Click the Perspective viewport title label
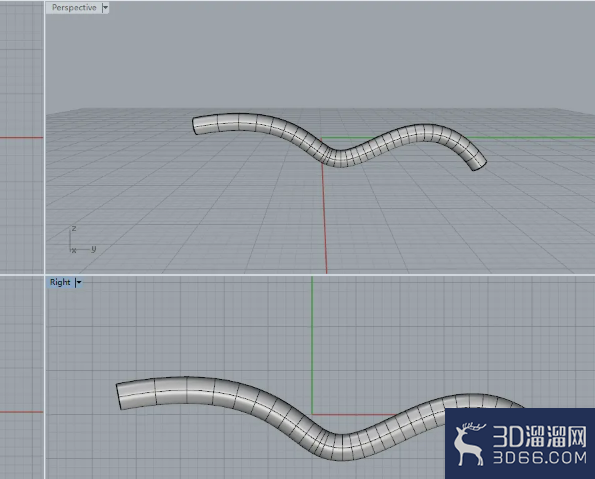Image resolution: width=595 pixels, height=479 pixels. pos(74,8)
